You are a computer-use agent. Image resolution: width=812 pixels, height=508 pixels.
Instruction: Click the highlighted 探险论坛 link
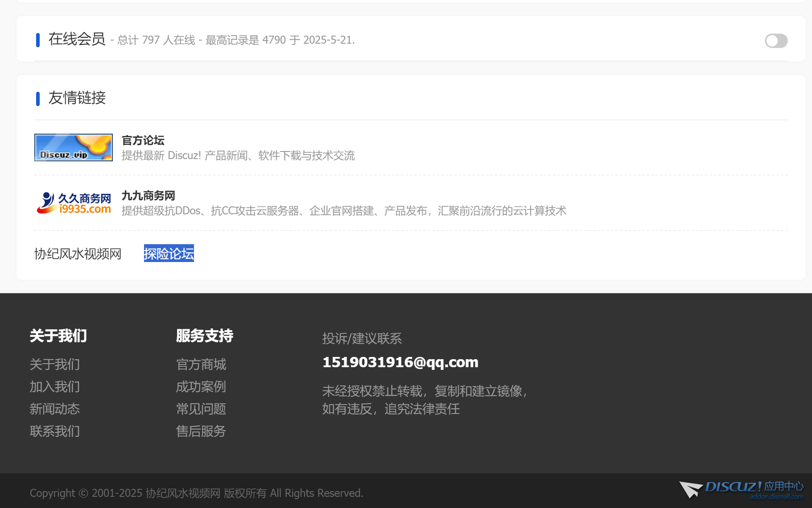169,254
